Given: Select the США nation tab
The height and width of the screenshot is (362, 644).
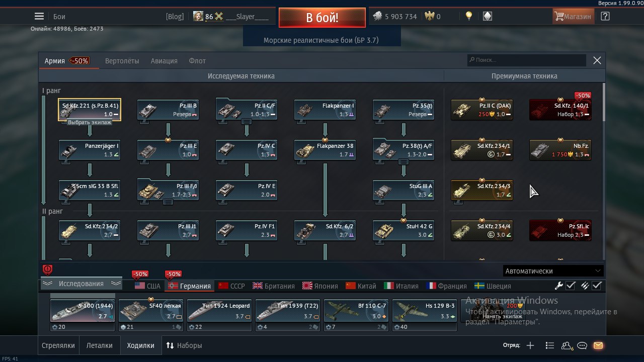Looking at the screenshot, I should pos(148,286).
